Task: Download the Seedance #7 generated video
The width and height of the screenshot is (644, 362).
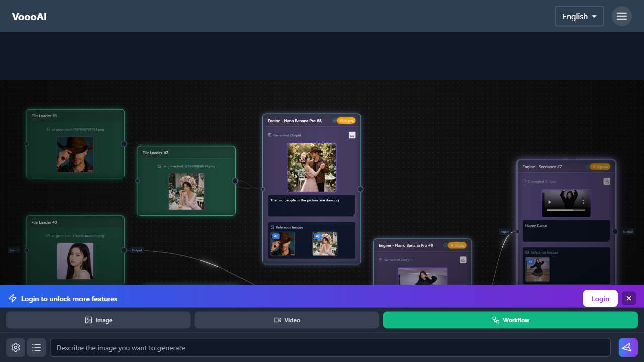Action: 607,181
